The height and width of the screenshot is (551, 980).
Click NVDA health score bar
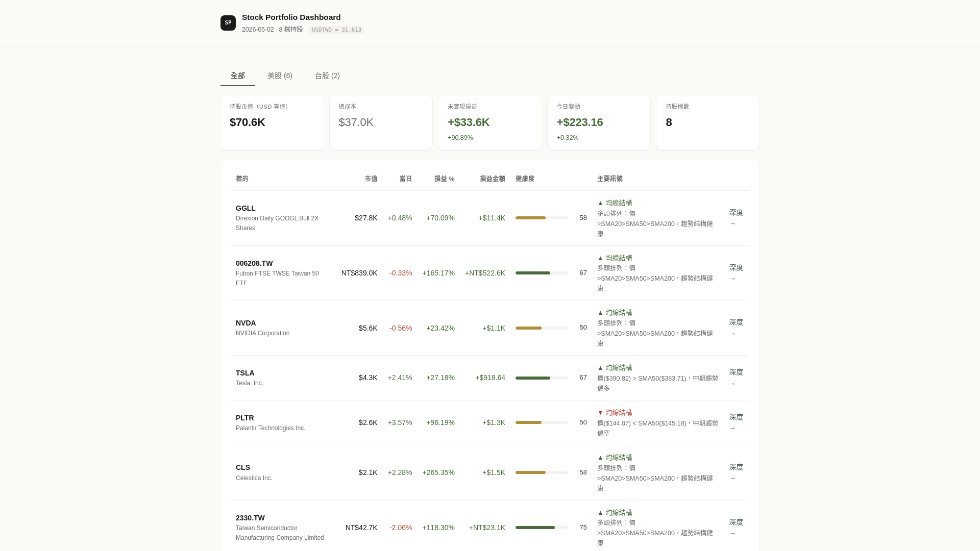(x=541, y=328)
